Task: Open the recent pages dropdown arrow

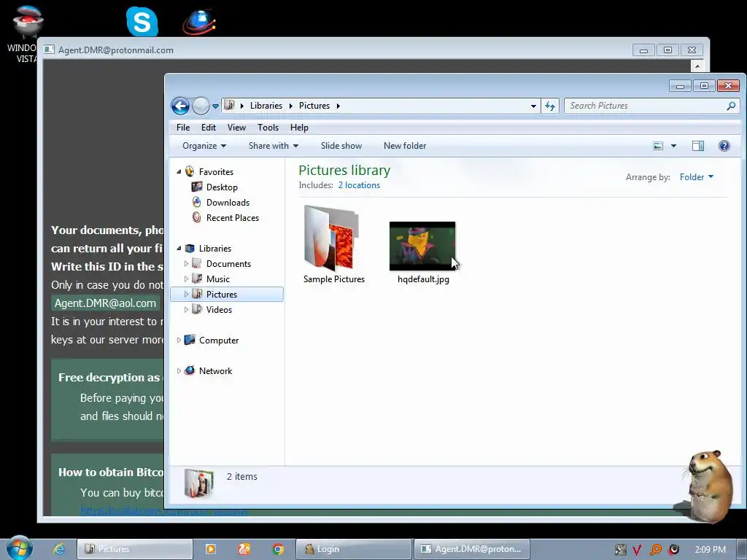Action: pos(215,106)
